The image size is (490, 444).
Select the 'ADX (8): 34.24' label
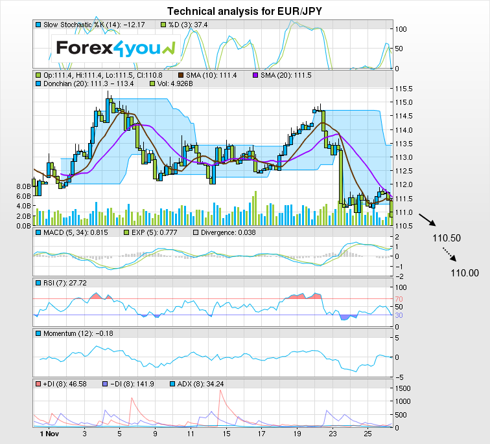point(201,384)
